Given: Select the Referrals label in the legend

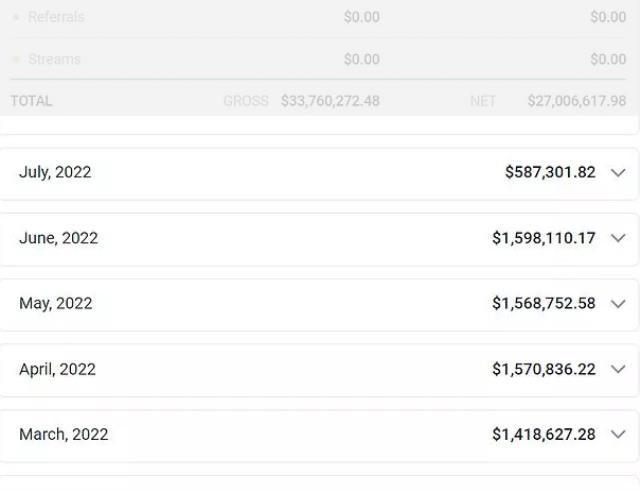Looking at the screenshot, I should pos(56,17).
